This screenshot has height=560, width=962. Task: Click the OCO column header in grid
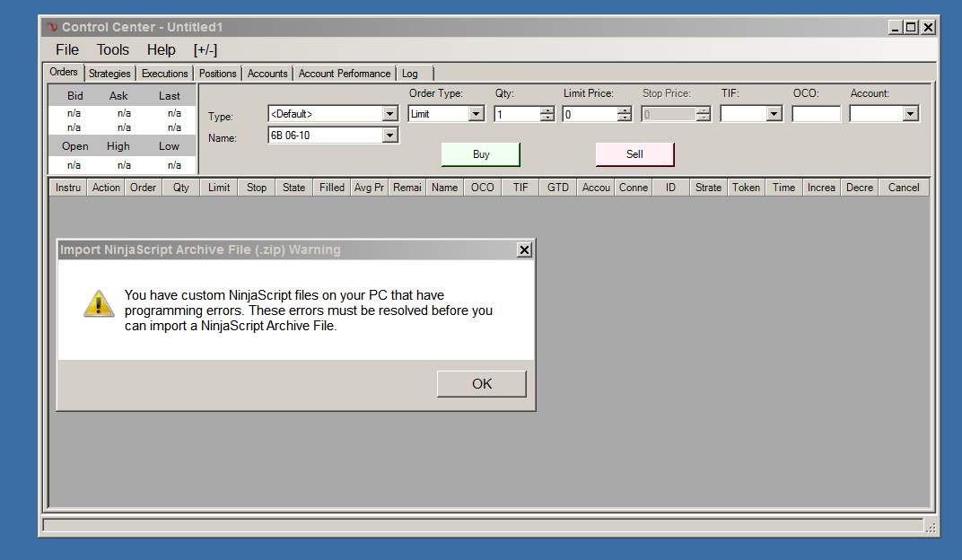click(482, 188)
